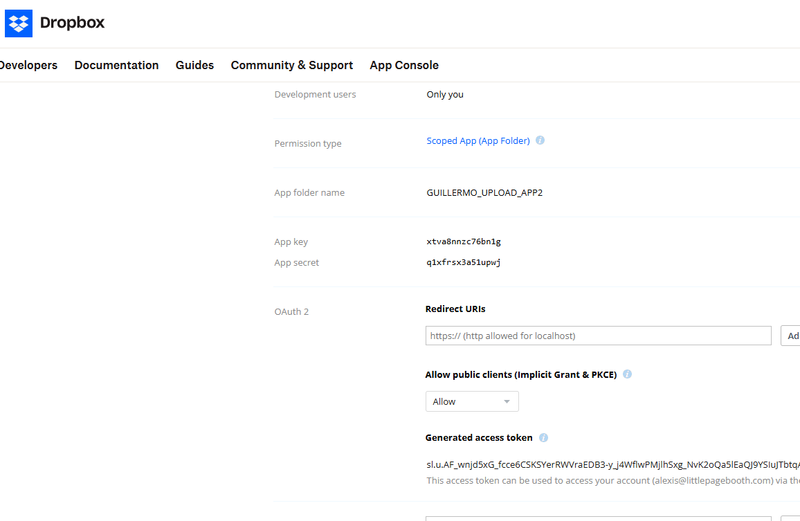Click info icon beside Generated access token
800x521 pixels.
click(x=544, y=438)
